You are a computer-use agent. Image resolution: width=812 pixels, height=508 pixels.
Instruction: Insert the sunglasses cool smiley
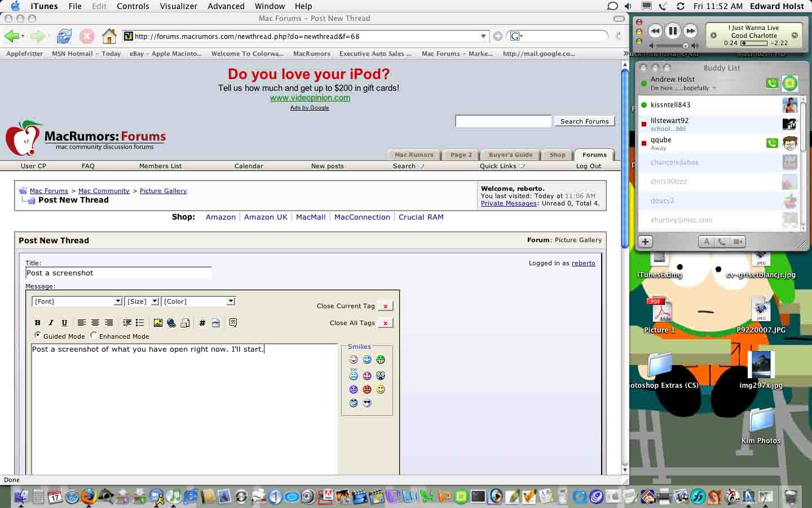[367, 403]
